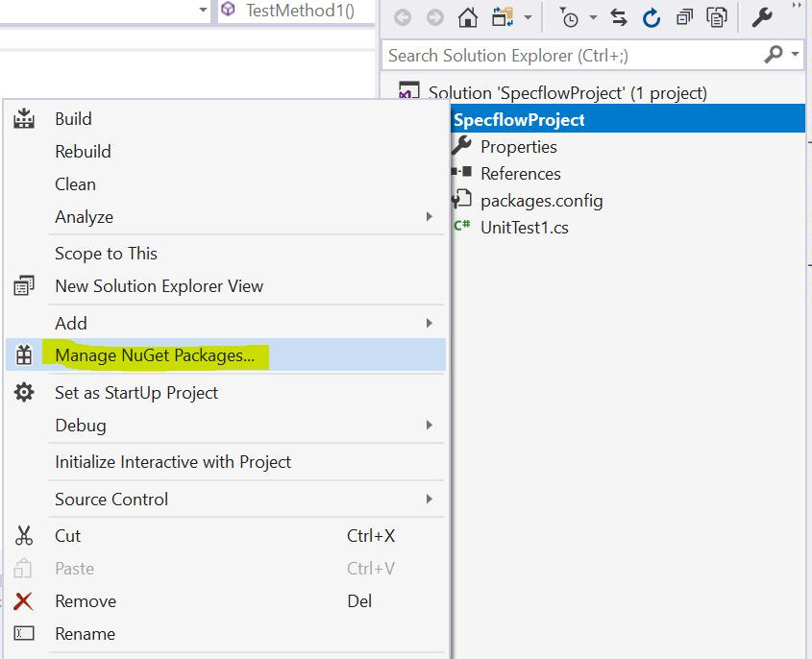Select Remove with the red X

pos(86,601)
